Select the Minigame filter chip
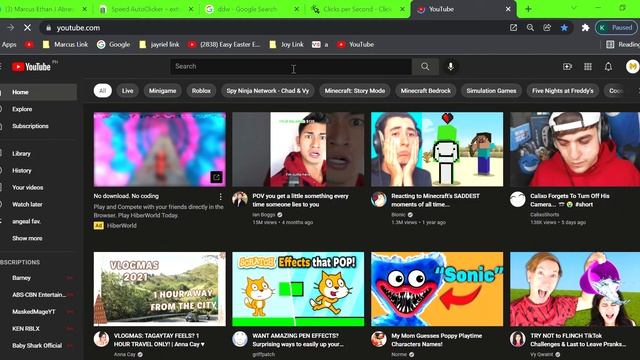Image resolution: width=640 pixels, height=360 pixels. [162, 91]
